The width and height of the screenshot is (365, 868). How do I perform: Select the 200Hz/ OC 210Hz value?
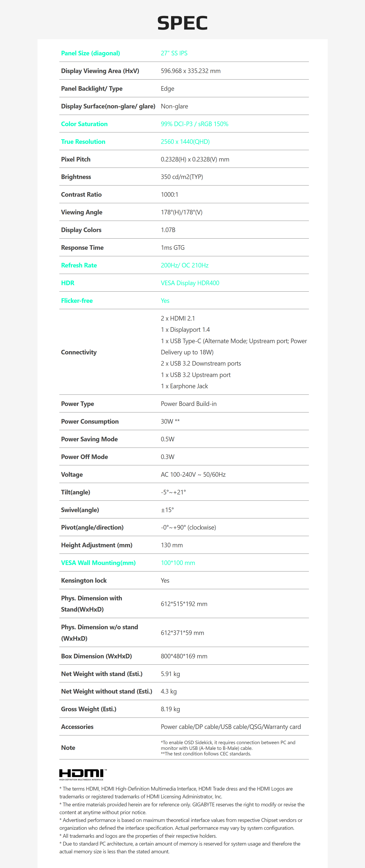click(x=185, y=265)
